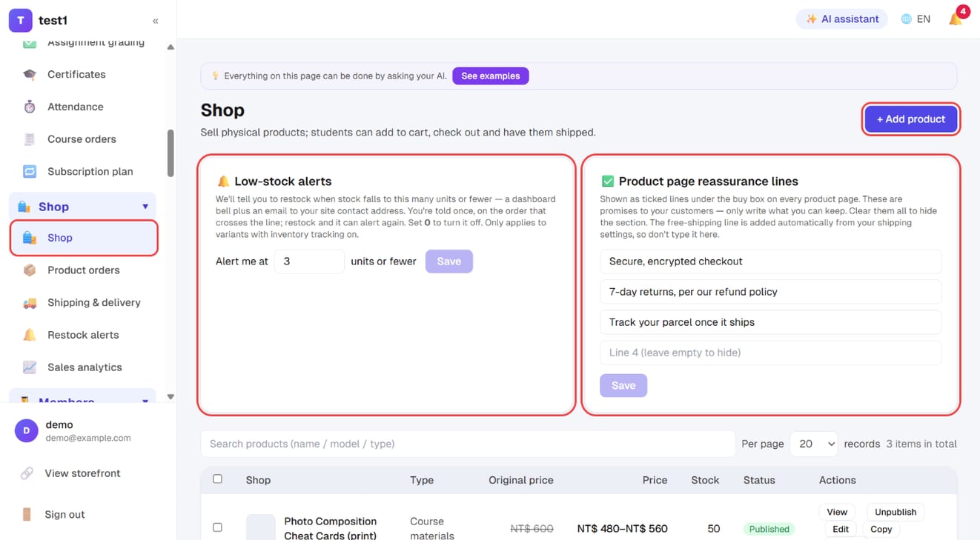Click the View storefront link icon
Screen dimensions: 980x540
click(x=27, y=473)
